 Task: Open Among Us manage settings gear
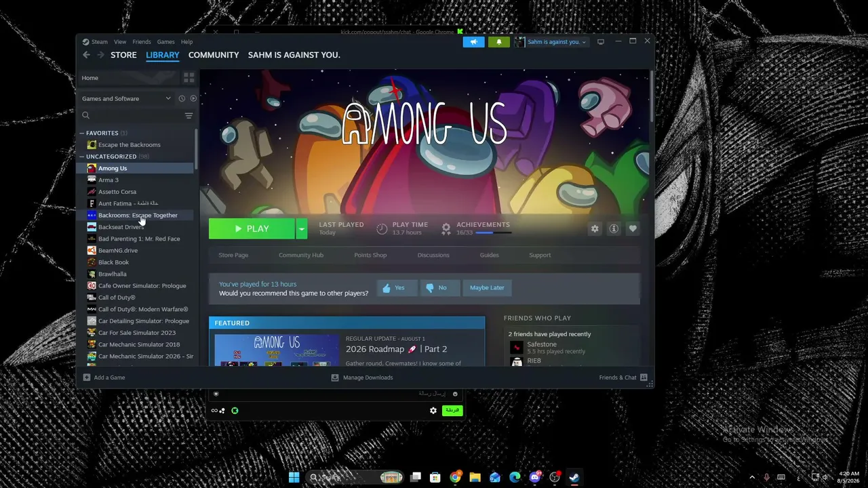tap(595, 229)
